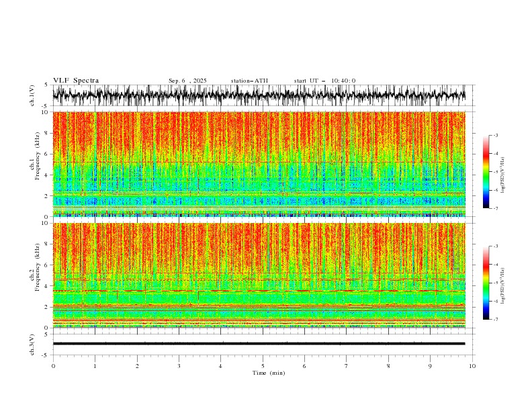Click the ch.2 spectrogram plot

tap(259, 275)
